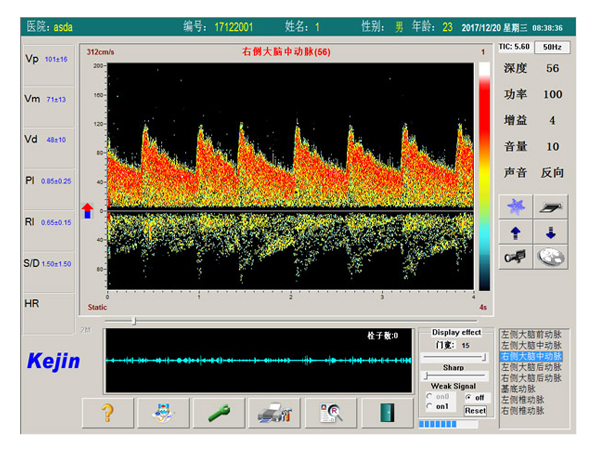Open the patient management people icon
This screenshot has width=600, height=452.
point(162,412)
